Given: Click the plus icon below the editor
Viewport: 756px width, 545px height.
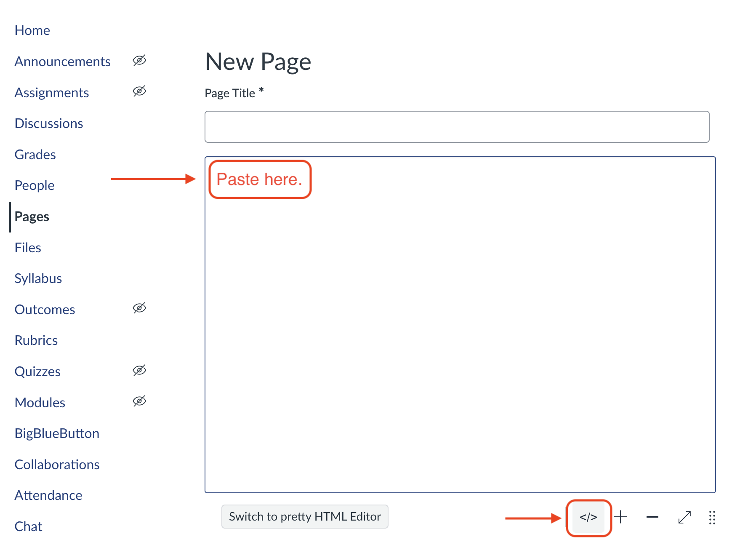Looking at the screenshot, I should tap(620, 517).
